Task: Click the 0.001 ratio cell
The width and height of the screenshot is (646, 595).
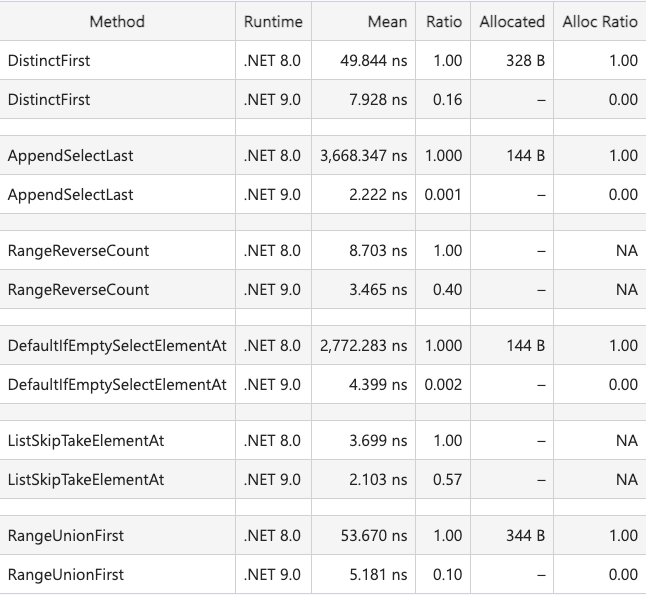Action: (x=443, y=194)
